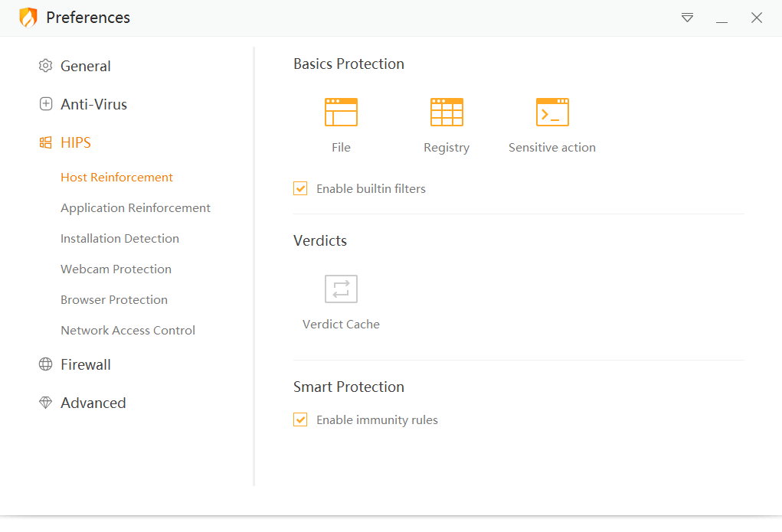Click the Huorong shield logo

point(28,18)
